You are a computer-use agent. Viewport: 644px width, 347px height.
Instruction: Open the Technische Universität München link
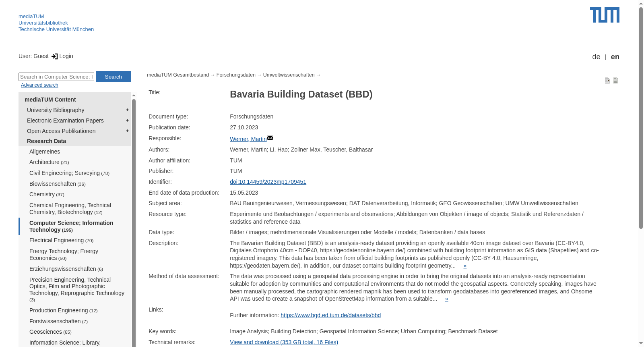[x=56, y=29]
